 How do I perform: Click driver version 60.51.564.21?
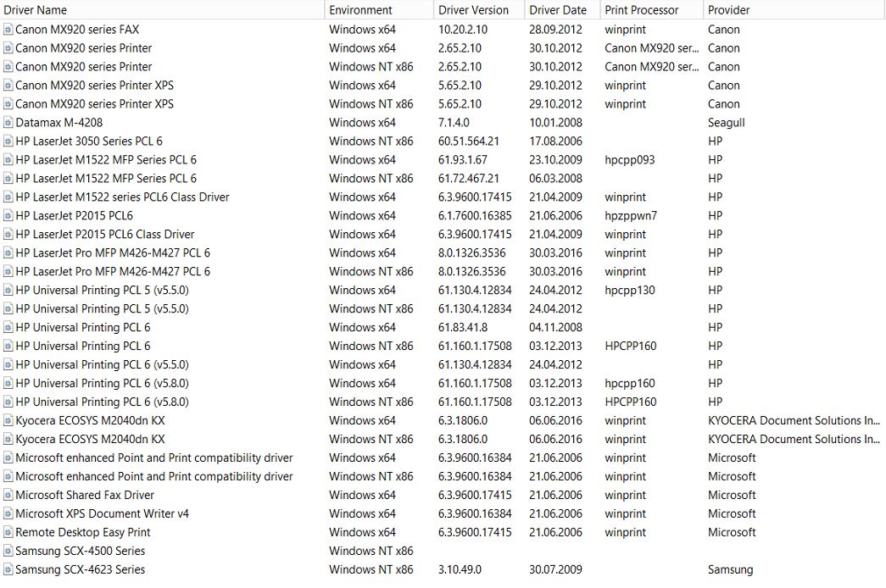(x=468, y=141)
